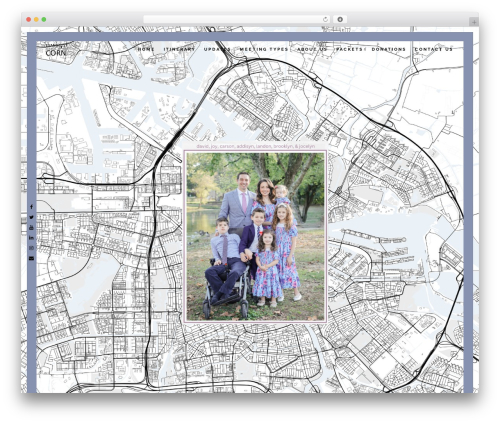Open the Contact Us page link

tap(434, 49)
